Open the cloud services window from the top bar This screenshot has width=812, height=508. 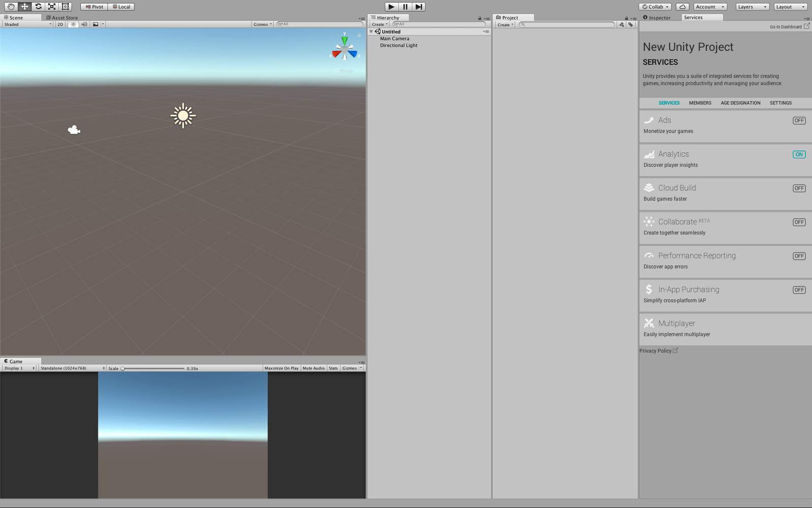click(682, 7)
